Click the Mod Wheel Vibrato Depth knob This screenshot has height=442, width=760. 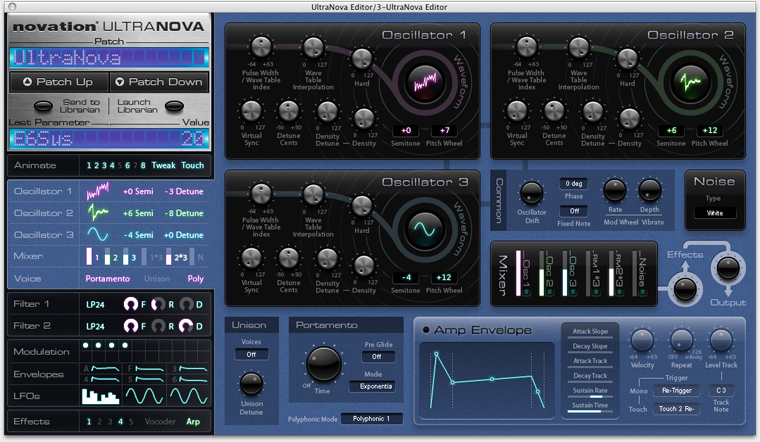(x=649, y=190)
